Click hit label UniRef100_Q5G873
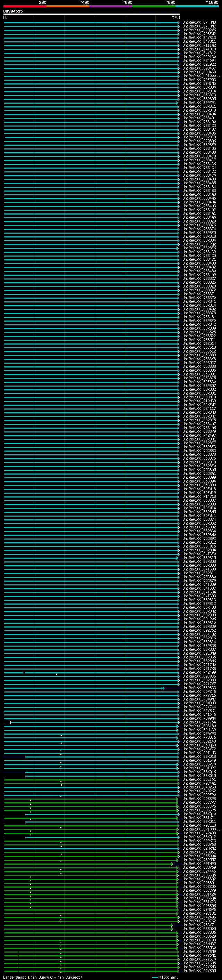Image resolution: width=222 pixels, height=980 pixels. [x=199, y=95]
